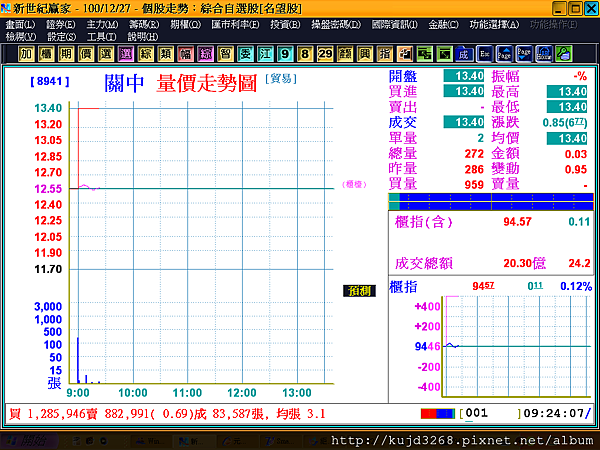Open the 主力(M) menu
Viewport: 600px width, 450px height.
coord(102,25)
